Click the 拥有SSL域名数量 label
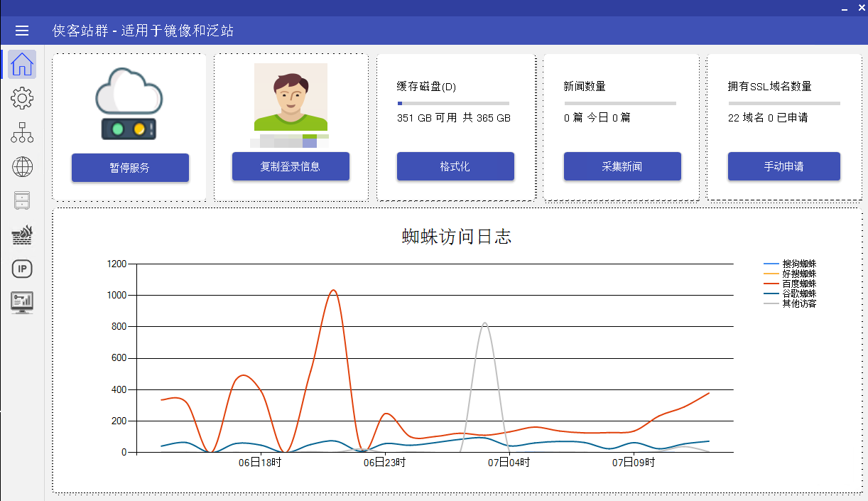The image size is (868, 501). [x=769, y=87]
